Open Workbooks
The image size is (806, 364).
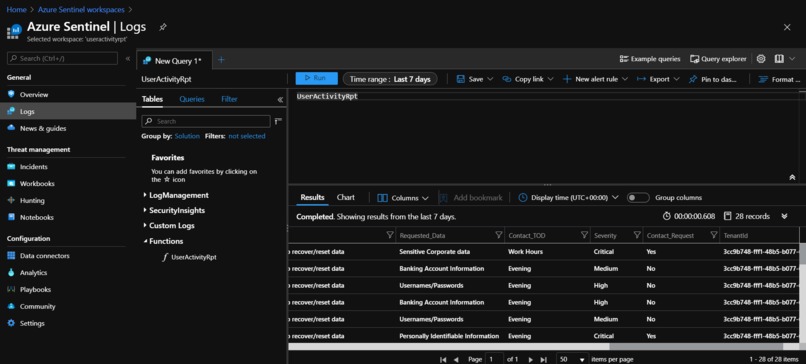37,184
